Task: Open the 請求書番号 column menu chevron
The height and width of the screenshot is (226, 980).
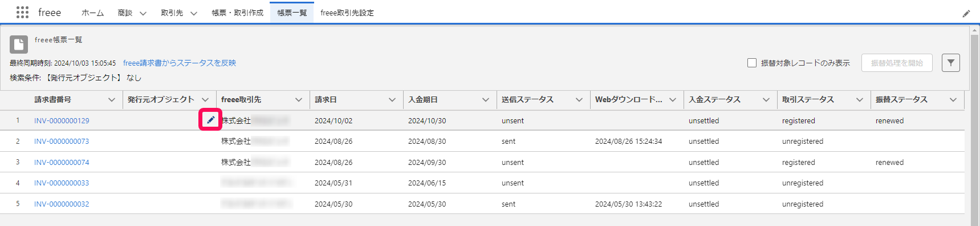Action: tap(112, 100)
